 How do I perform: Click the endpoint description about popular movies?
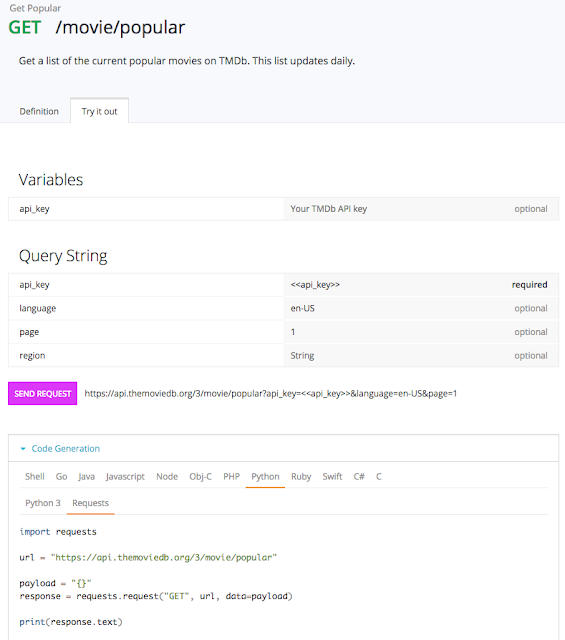tap(187, 61)
